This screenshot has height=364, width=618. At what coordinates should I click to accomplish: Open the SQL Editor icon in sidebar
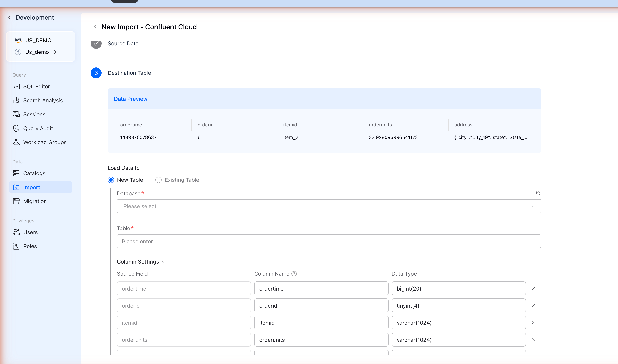[x=16, y=87]
